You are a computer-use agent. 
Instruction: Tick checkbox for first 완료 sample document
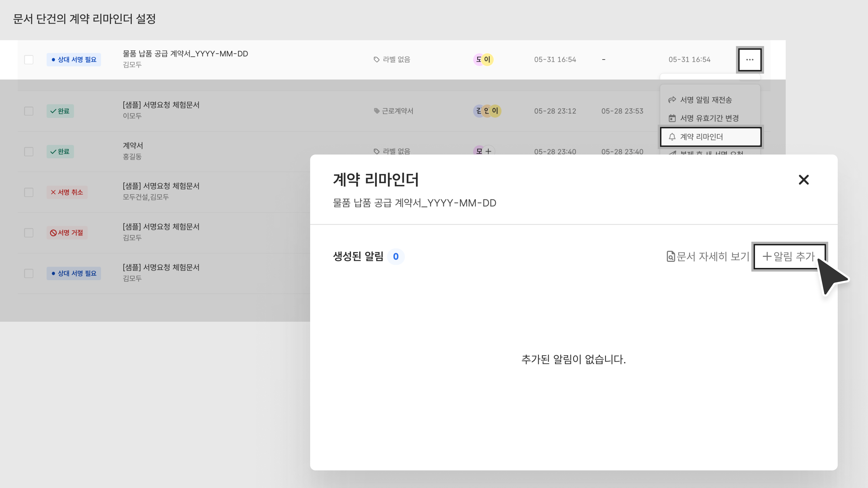click(x=29, y=111)
